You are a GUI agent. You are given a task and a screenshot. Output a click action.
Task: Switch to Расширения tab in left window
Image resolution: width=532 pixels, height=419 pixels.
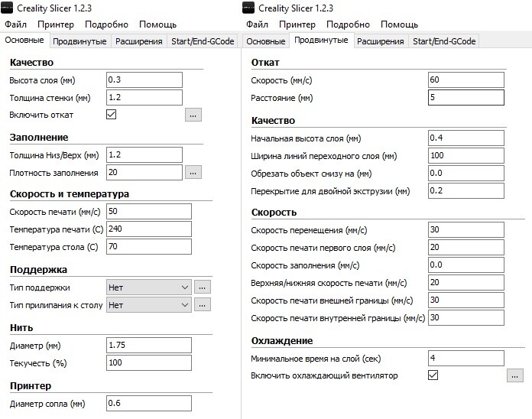pos(139,41)
